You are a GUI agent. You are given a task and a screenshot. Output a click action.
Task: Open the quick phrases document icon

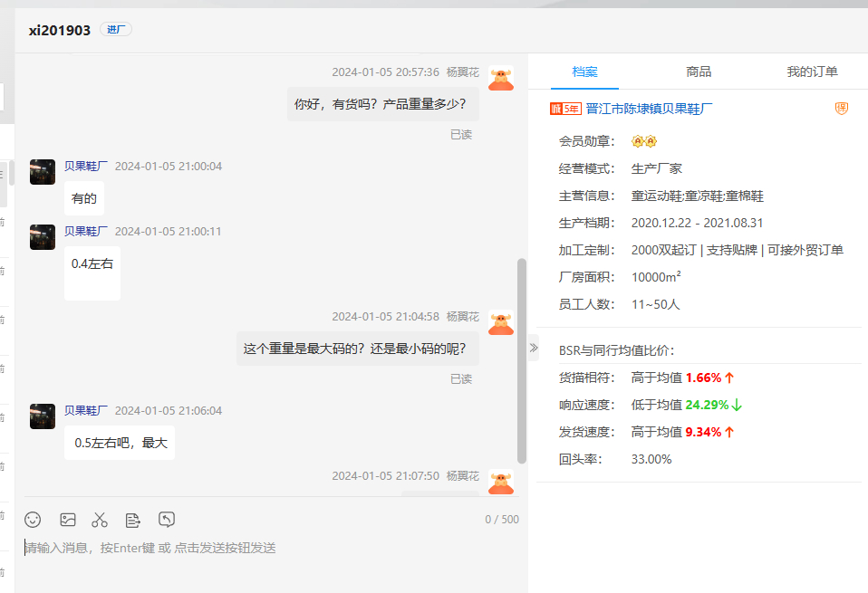tap(133, 520)
